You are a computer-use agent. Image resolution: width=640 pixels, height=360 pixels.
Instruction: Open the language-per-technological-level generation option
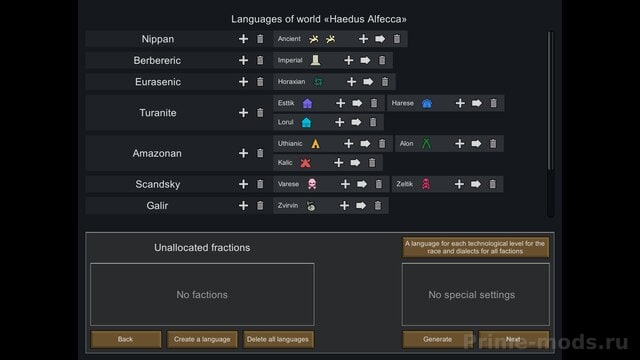[475, 247]
